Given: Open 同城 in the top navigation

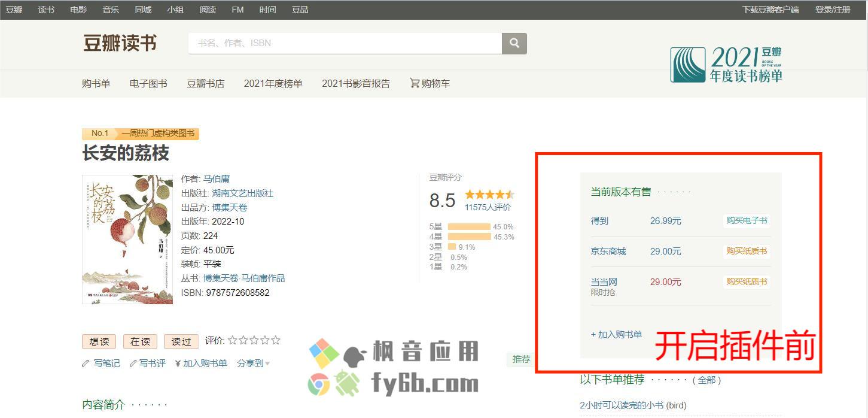Looking at the screenshot, I should [x=143, y=10].
